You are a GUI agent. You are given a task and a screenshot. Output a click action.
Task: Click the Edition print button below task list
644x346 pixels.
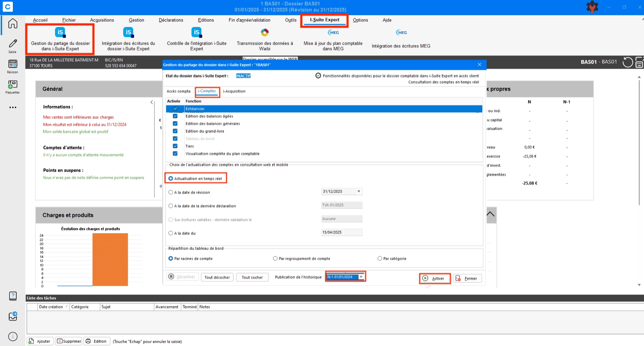click(96, 341)
